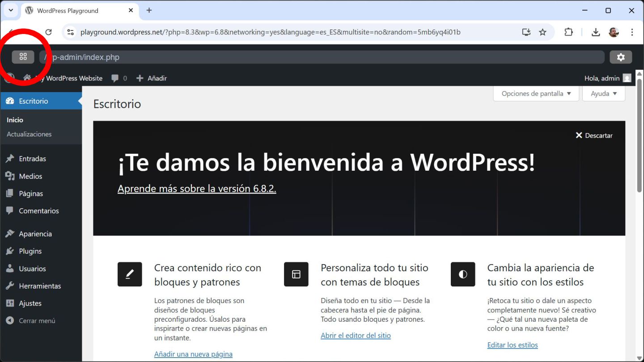Open the Inicio submenu item

[x=15, y=120]
